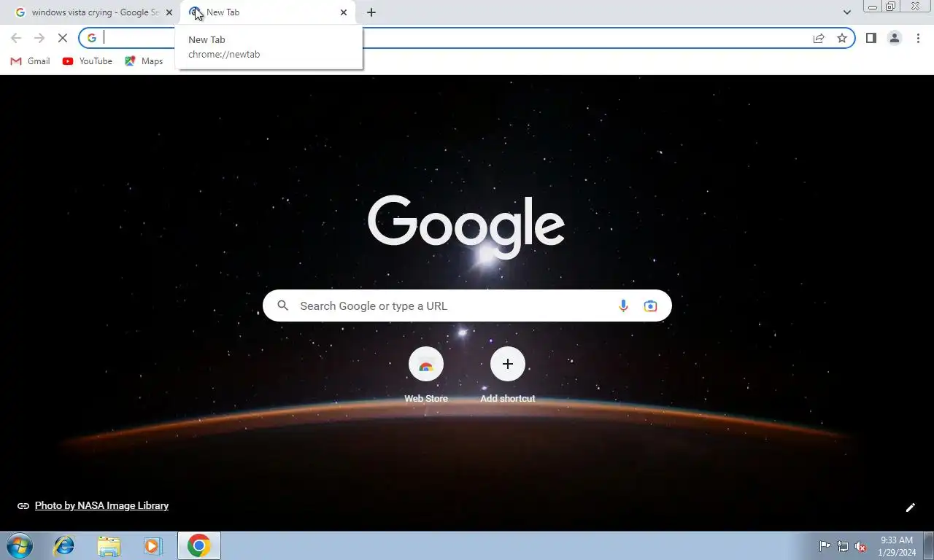Open a new tab with the plus button

coord(371,12)
